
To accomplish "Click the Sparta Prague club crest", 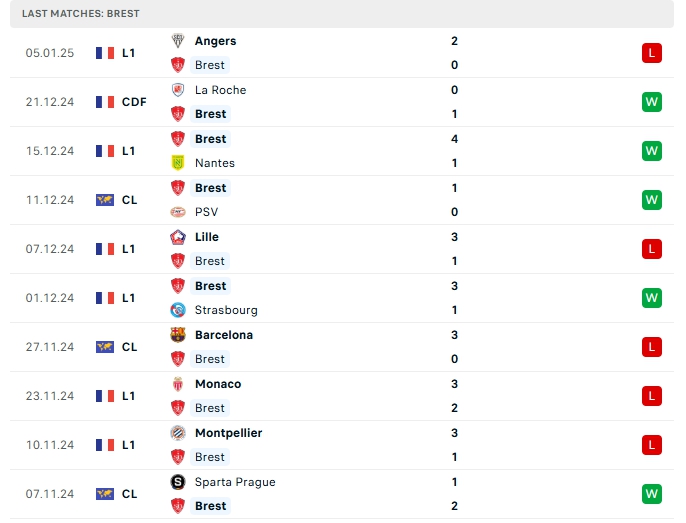I will [x=178, y=482].
